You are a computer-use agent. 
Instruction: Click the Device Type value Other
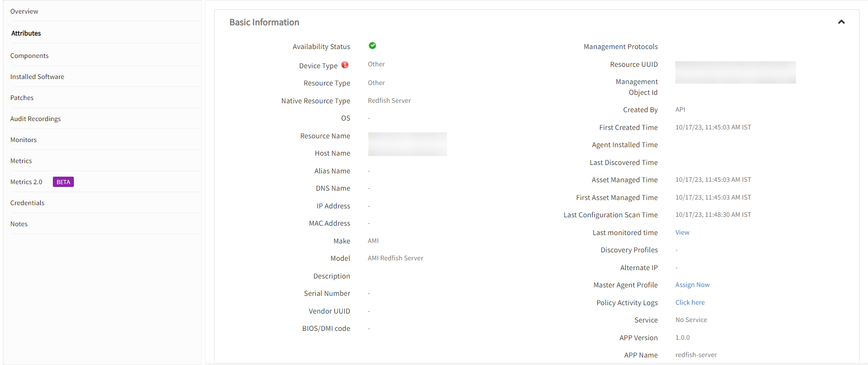coord(376,64)
